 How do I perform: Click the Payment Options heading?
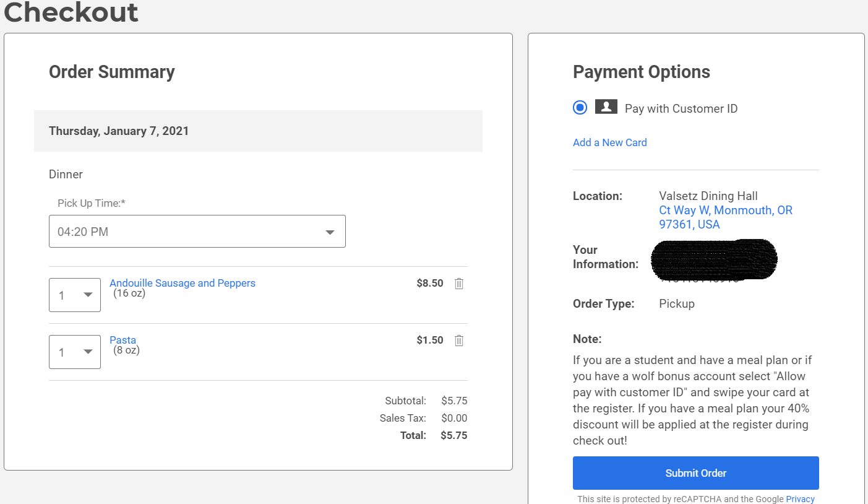(x=642, y=72)
